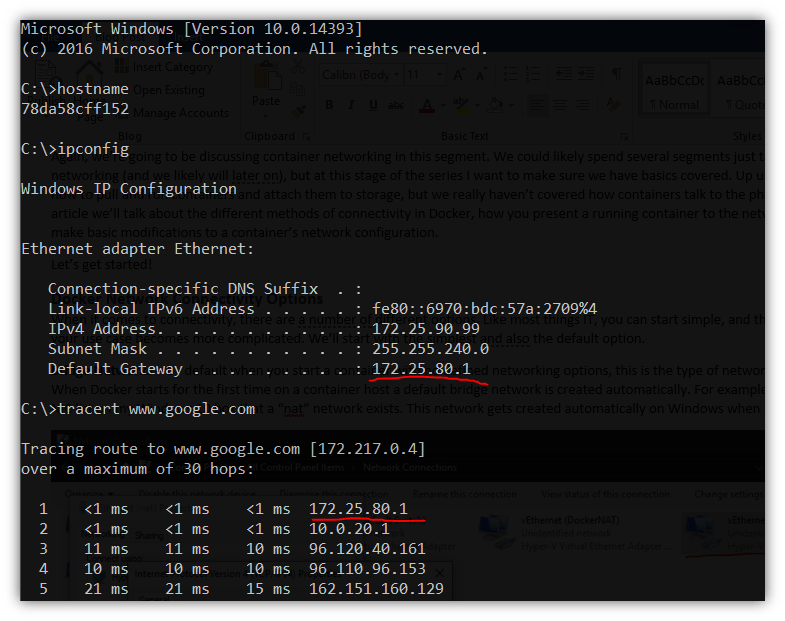This screenshot has width=785, height=621.
Task: Click hop 2 address 10.0.20.1
Action: [349, 529]
